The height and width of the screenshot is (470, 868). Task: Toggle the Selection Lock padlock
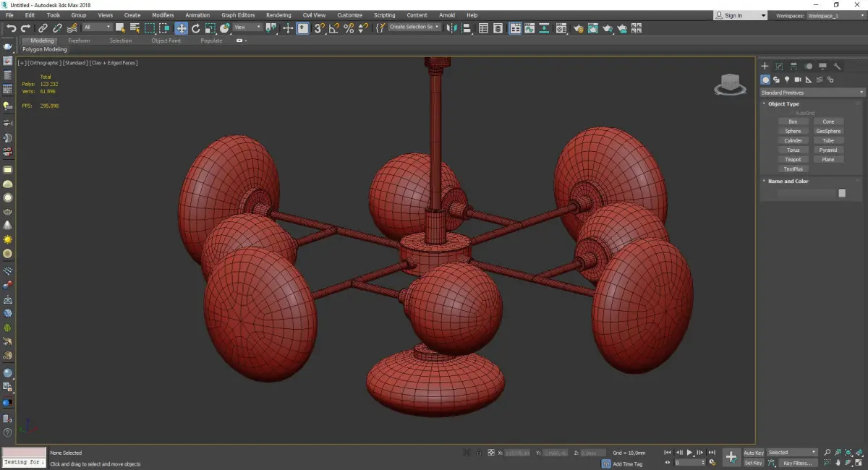click(478, 453)
